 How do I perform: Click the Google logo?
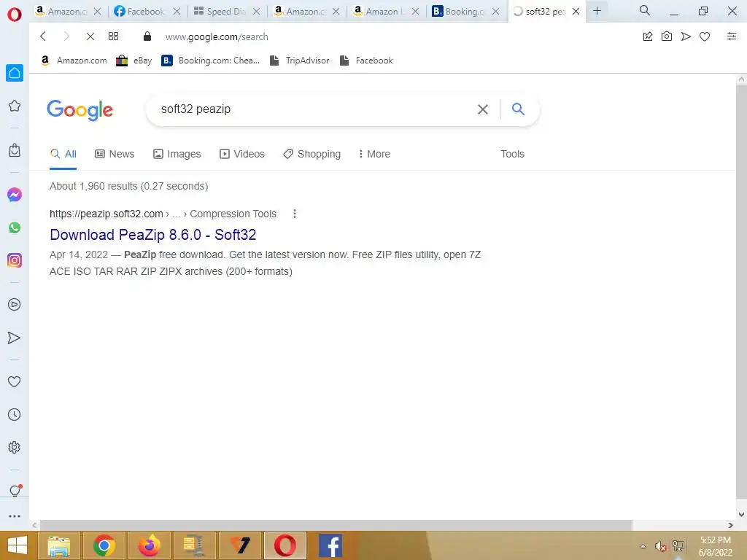tap(80, 110)
